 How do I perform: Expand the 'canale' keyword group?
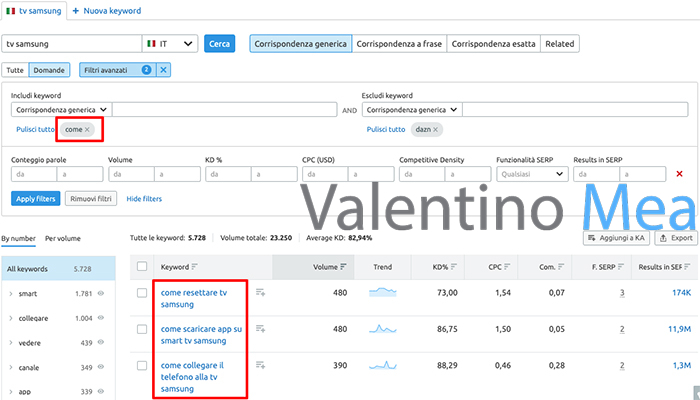(11, 367)
